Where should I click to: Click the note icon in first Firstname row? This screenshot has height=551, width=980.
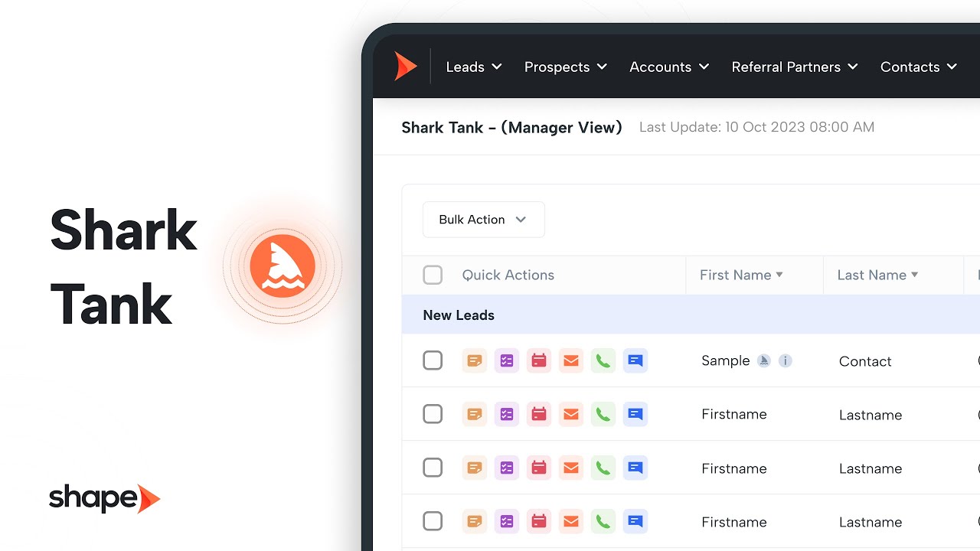475,414
